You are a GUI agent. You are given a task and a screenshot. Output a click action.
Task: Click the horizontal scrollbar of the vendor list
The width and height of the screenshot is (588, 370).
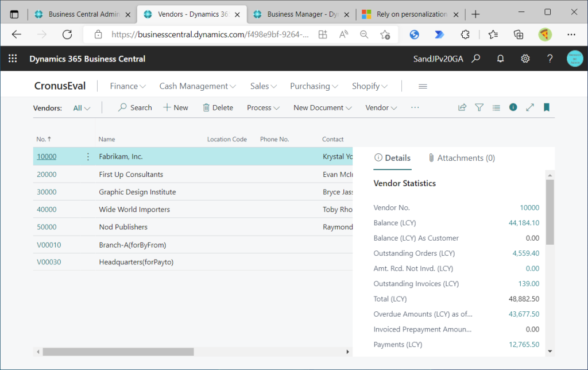point(118,352)
